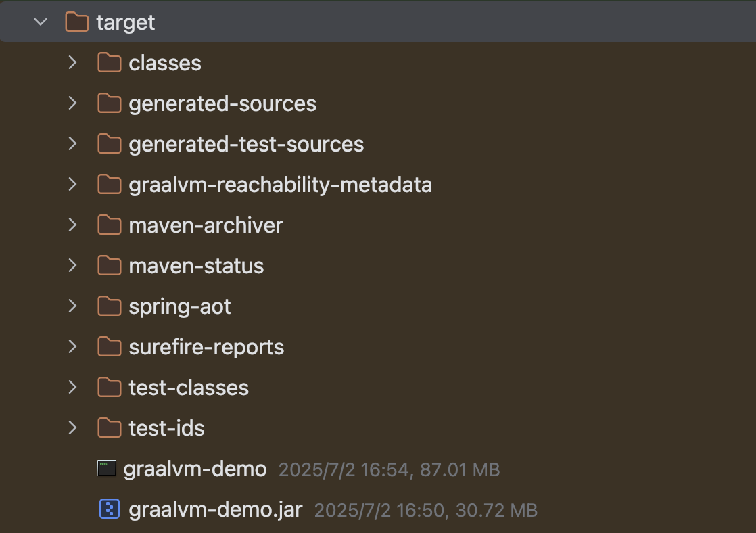Expand the classes folder arrow
The height and width of the screenshot is (533, 756).
pos(72,62)
